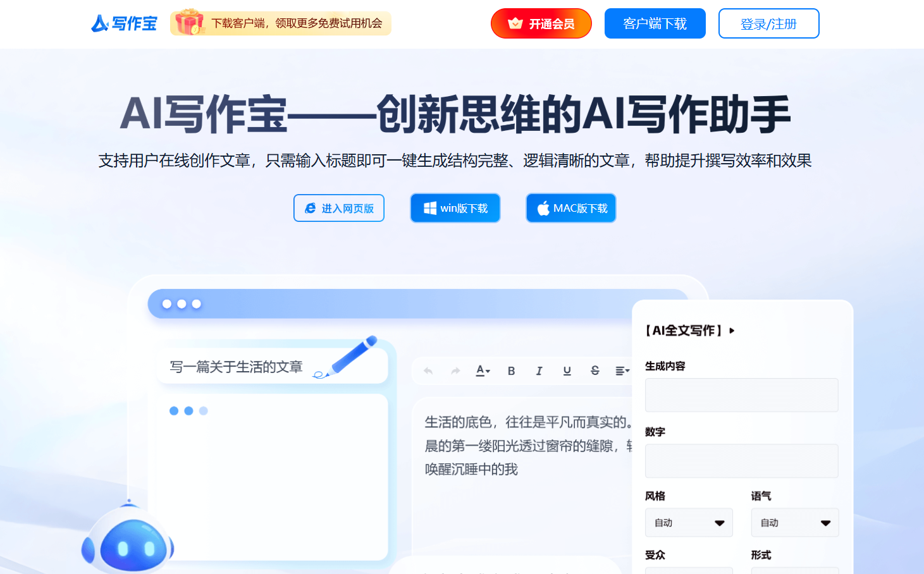Toggle italic formatting
This screenshot has width=924, height=574.
coord(539,370)
